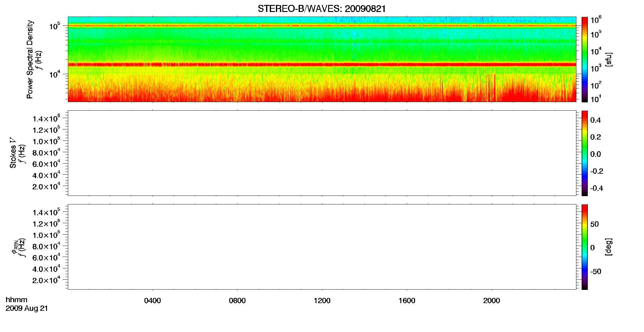This screenshot has height=332, width=644.
Task: Click the phi RTN colorbar at 50
Action: pyautogui.click(x=585, y=224)
